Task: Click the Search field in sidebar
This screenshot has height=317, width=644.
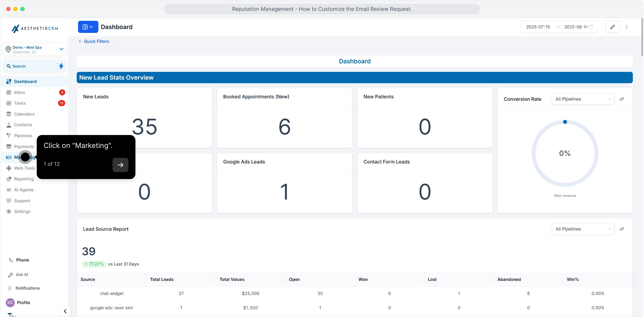Action: pyautogui.click(x=35, y=66)
